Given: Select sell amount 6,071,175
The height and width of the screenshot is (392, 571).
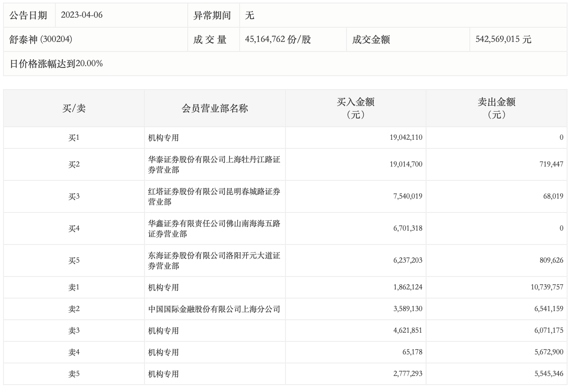Looking at the screenshot, I should pos(549,331).
